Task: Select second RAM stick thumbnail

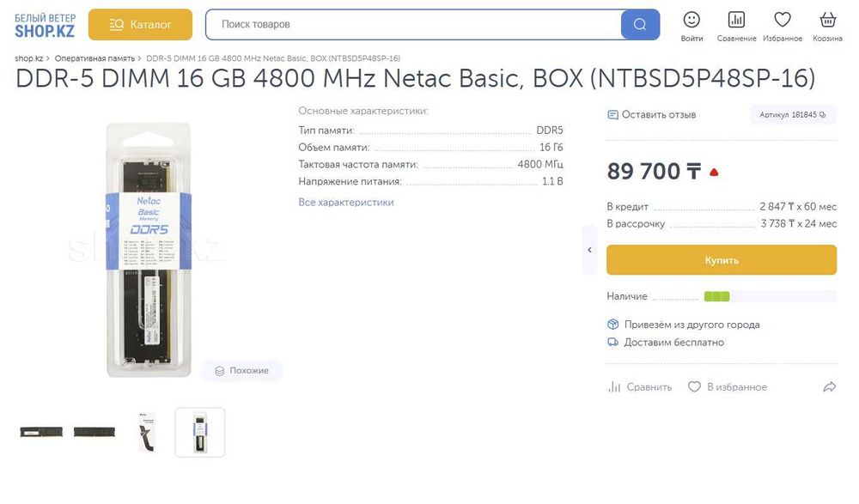Action: tap(94, 432)
